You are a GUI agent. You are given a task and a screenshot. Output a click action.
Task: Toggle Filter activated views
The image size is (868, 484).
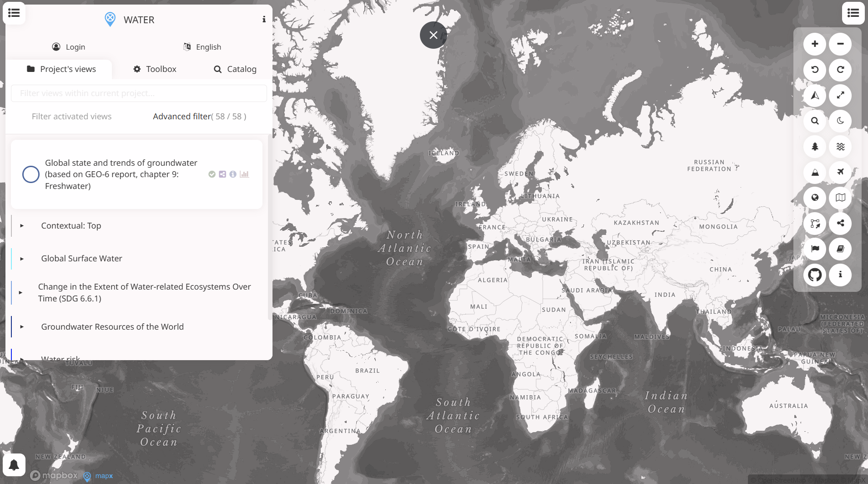(x=71, y=117)
